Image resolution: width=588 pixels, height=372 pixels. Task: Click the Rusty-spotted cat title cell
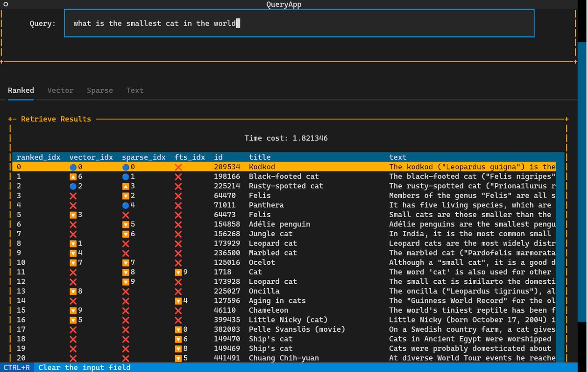(286, 186)
